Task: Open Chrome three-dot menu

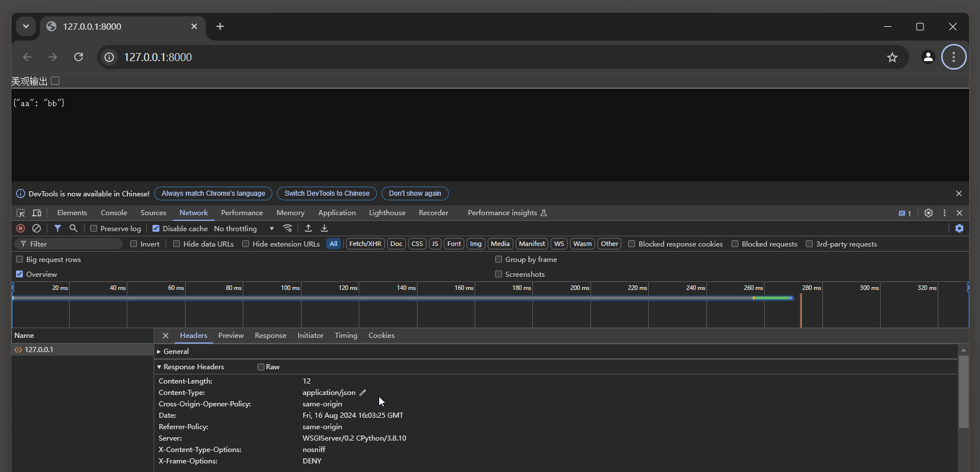Action: point(954,57)
